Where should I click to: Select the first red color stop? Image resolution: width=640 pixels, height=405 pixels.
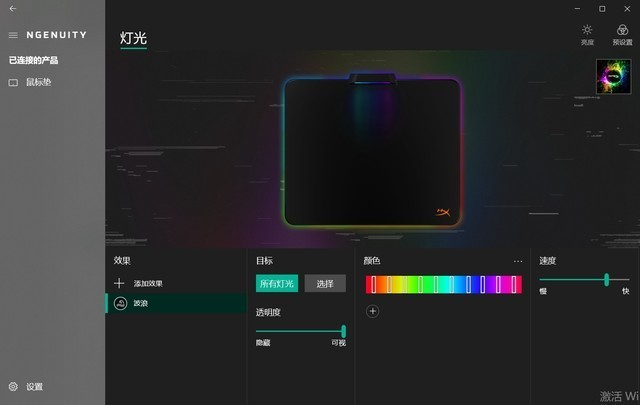(x=373, y=285)
